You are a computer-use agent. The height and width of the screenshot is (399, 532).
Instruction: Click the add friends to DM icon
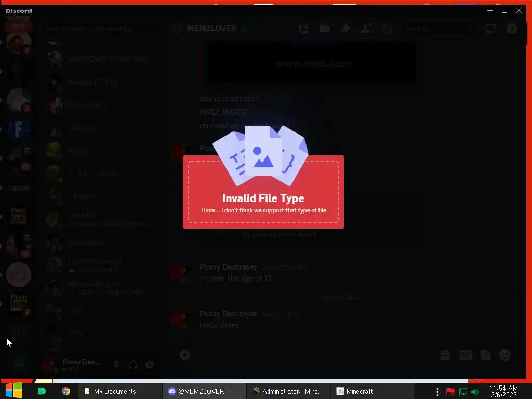point(366,28)
